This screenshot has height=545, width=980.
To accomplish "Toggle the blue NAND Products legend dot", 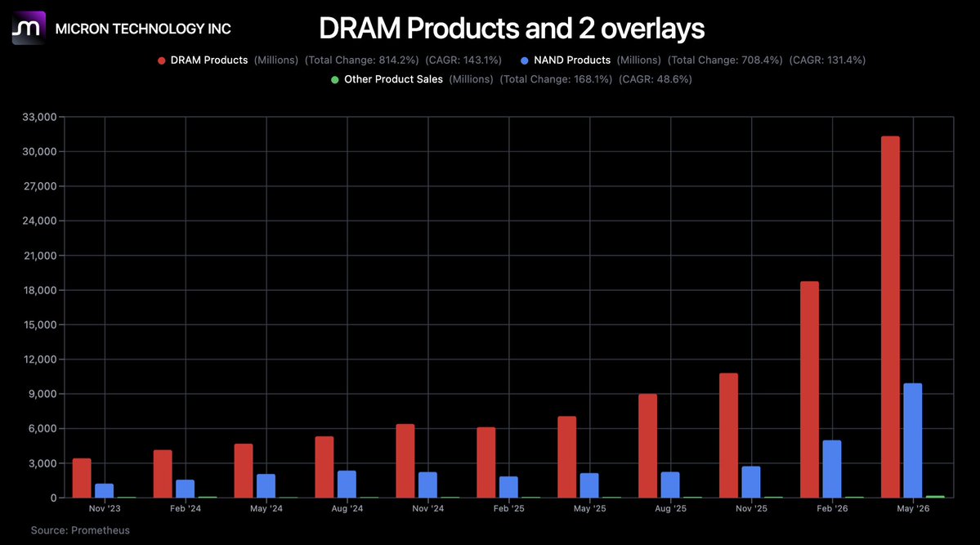I will click(525, 60).
